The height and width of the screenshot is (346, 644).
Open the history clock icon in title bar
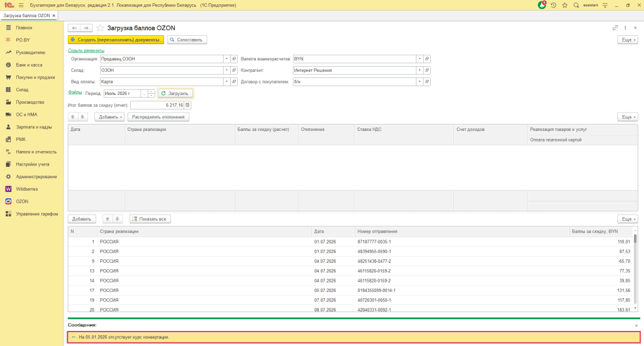pos(553,5)
